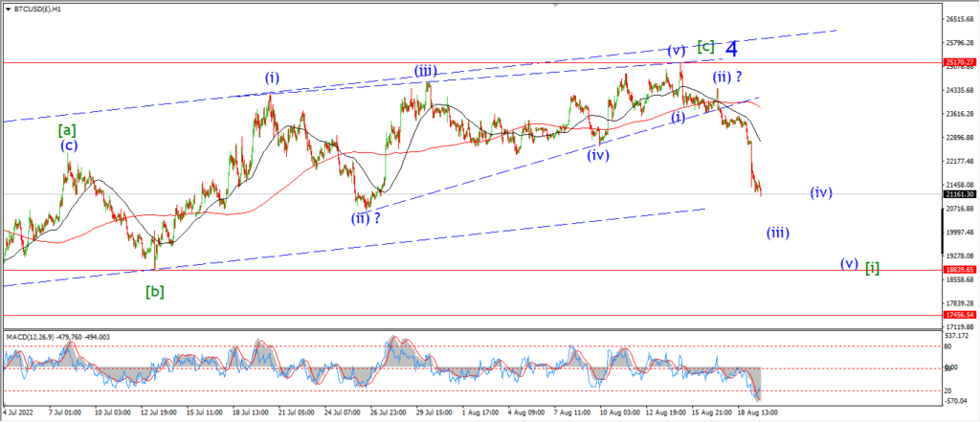
Task: Select the red 17456.54 price tag
Action: [959, 316]
